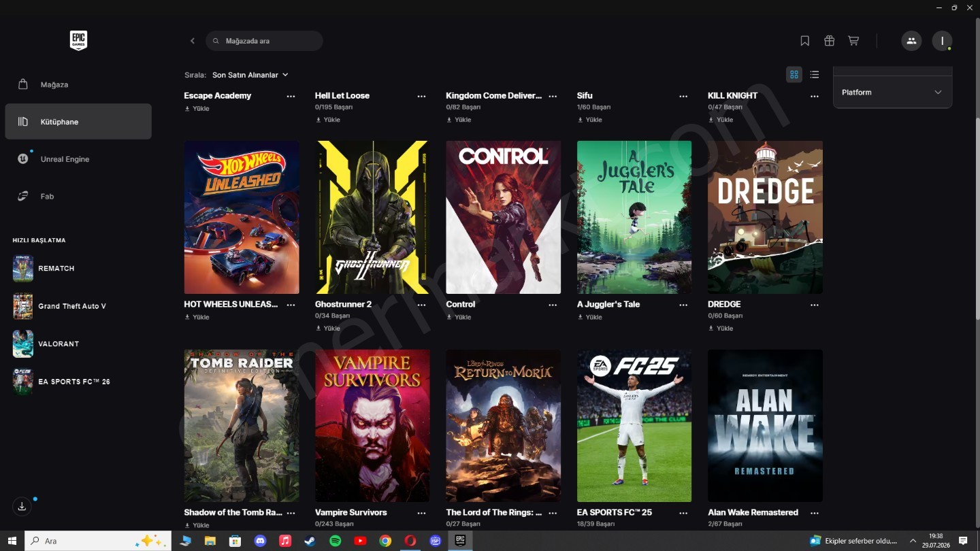Open options menu for Control
The height and width of the screenshot is (551, 980).
coord(553,305)
